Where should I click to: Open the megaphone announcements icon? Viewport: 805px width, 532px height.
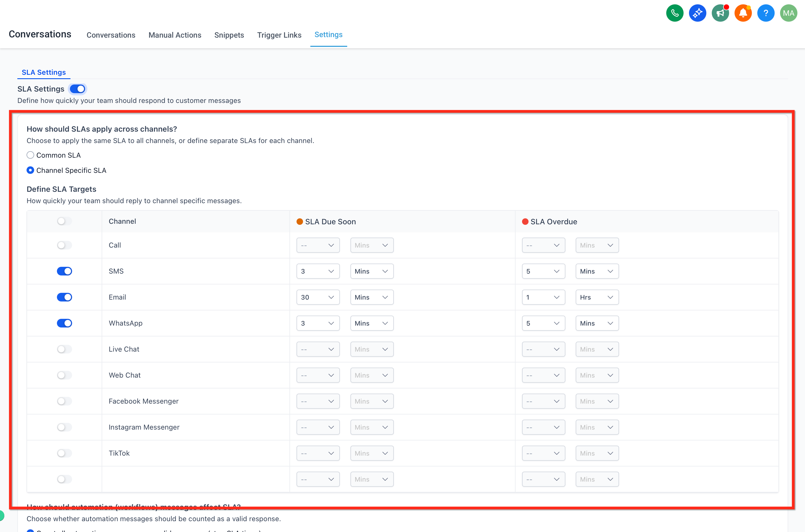[720, 13]
